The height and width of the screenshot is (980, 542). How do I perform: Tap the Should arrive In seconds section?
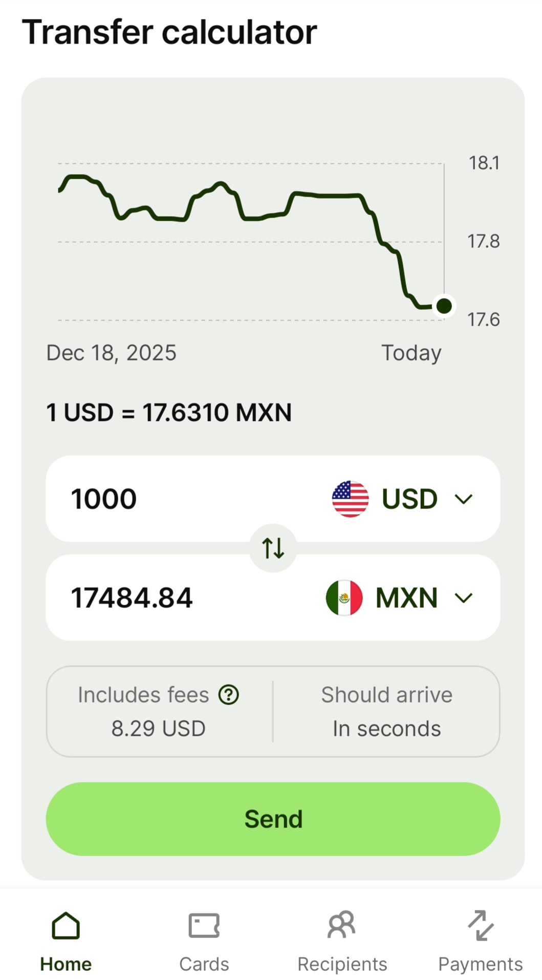(x=386, y=712)
